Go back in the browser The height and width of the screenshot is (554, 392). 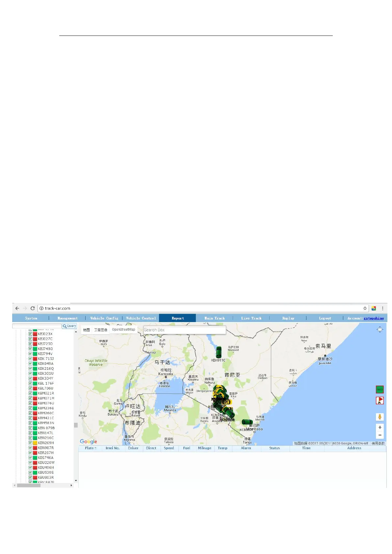pyautogui.click(x=17, y=308)
